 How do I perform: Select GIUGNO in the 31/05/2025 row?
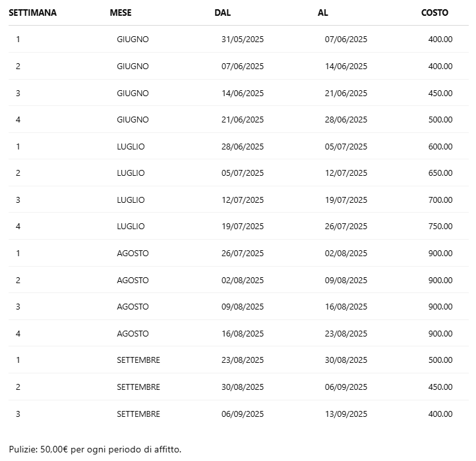(x=133, y=40)
